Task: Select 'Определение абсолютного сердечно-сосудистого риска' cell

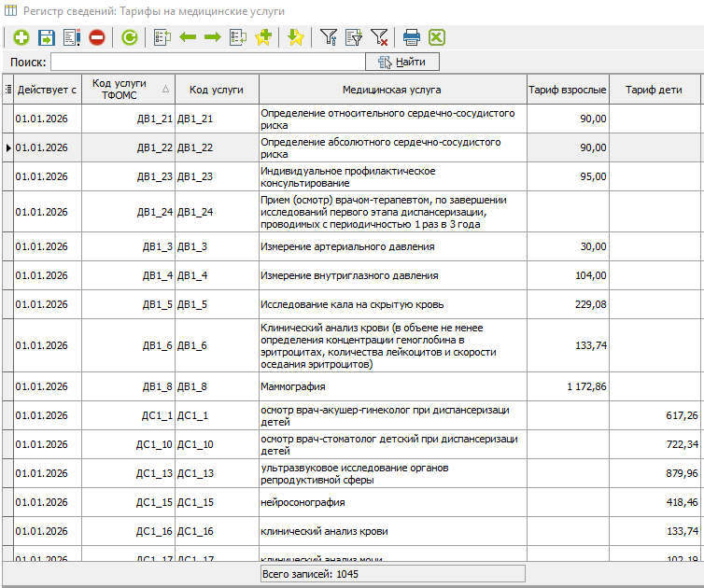Action: click(x=392, y=147)
